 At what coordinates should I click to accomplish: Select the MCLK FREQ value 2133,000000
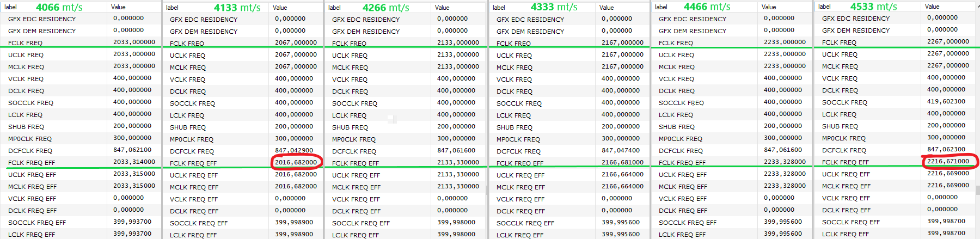coord(458,66)
